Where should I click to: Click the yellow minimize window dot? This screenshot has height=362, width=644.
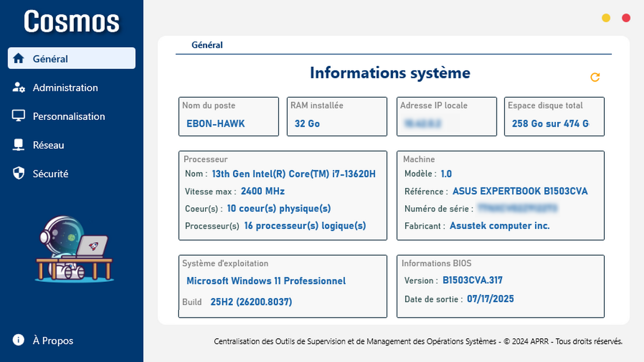tap(606, 18)
